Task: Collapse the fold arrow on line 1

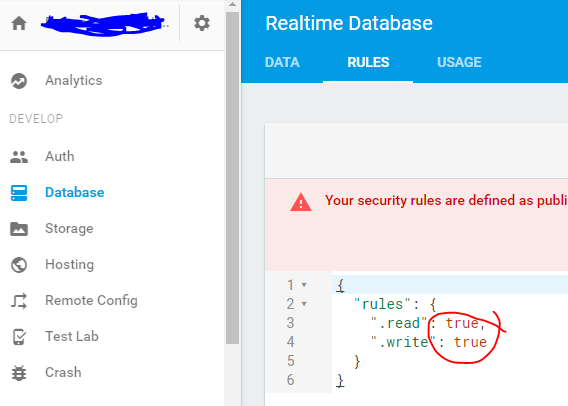Action: tap(304, 285)
